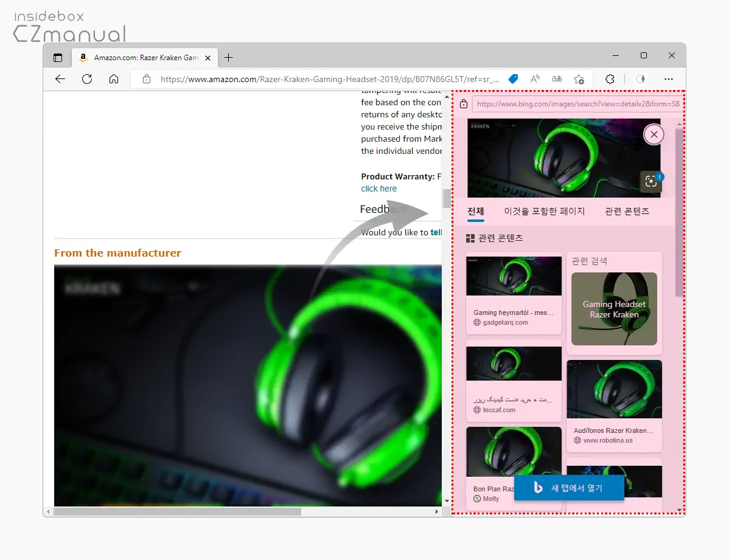Viewport: 729px width, 560px height.
Task: Refresh the current page
Action: 87,79
